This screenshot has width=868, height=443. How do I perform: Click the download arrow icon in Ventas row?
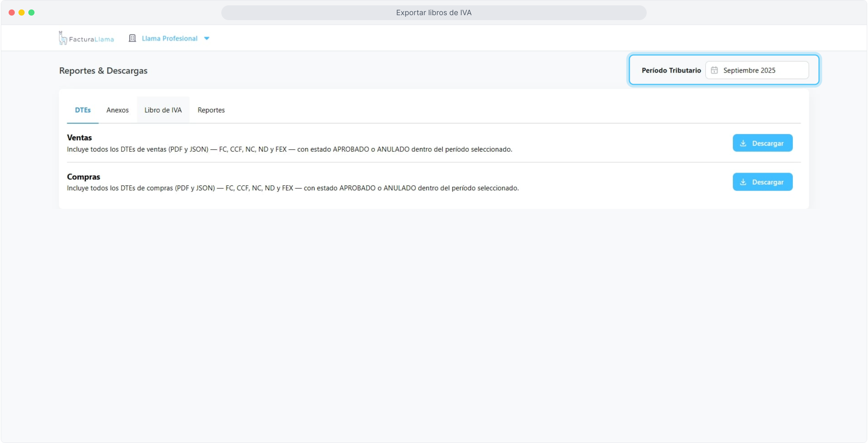pyautogui.click(x=743, y=143)
